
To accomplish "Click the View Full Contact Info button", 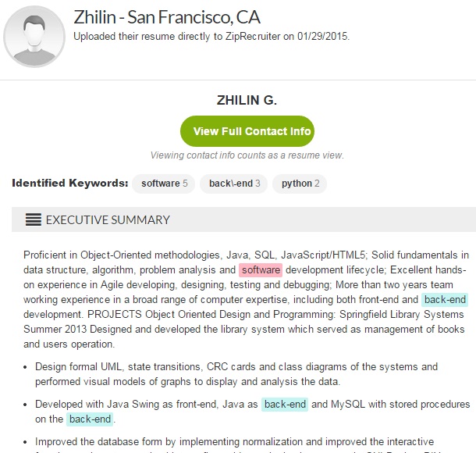I will [247, 131].
